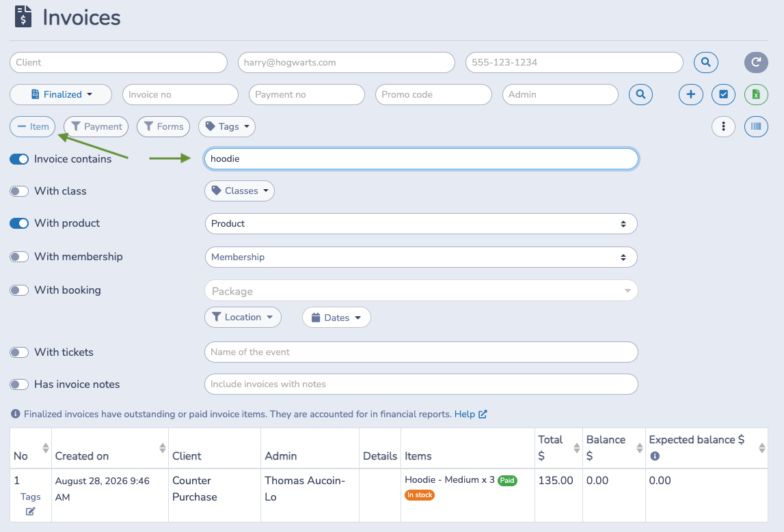784x532 pixels.
Task: Click the Admin field
Action: pos(560,94)
